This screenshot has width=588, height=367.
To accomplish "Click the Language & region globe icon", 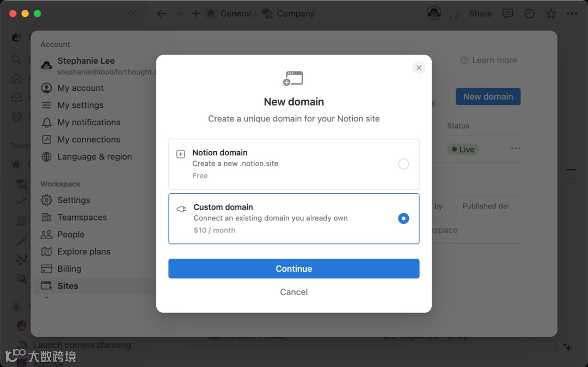I will pyautogui.click(x=46, y=157).
